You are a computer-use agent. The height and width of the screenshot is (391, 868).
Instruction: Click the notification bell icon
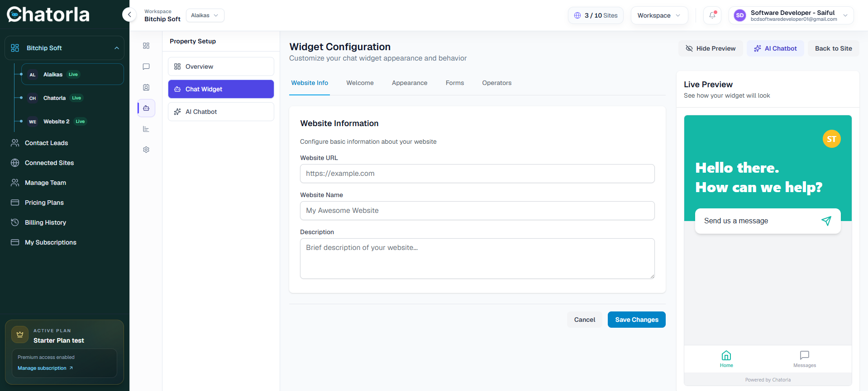click(712, 15)
